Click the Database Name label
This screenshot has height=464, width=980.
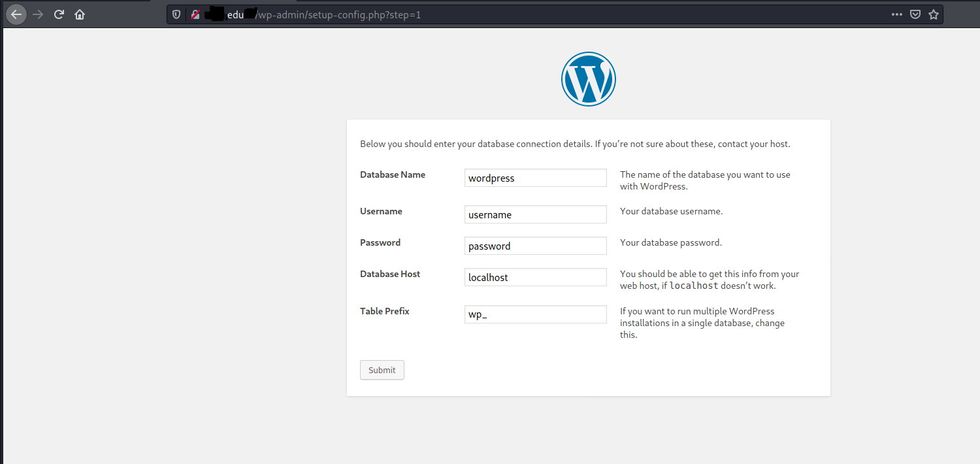tap(393, 174)
